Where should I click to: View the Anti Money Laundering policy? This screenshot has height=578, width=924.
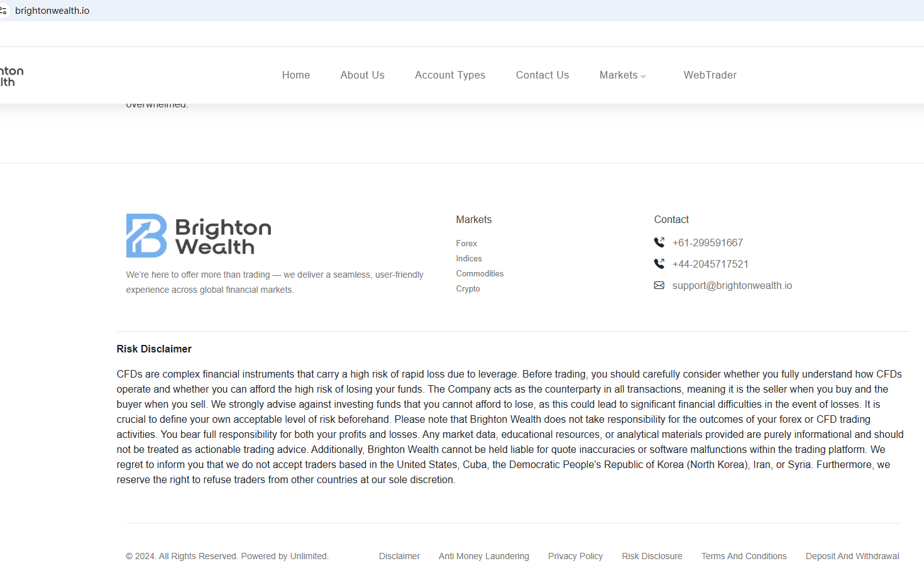(x=484, y=556)
